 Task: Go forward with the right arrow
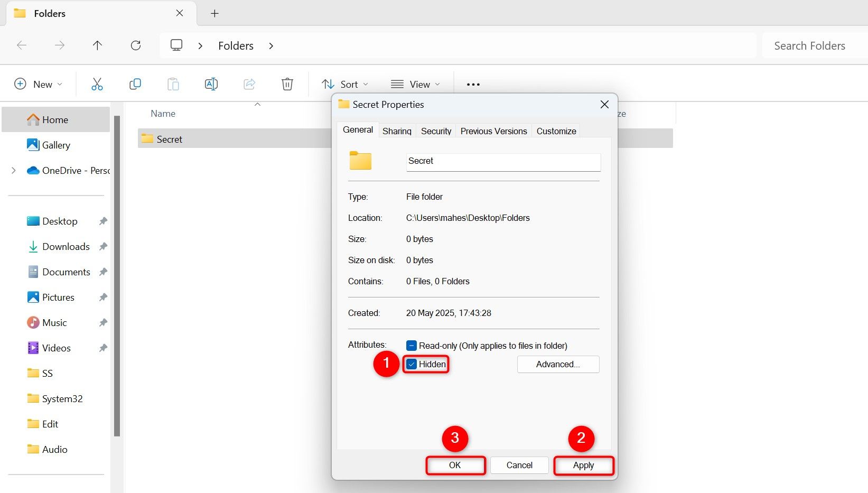click(x=60, y=45)
